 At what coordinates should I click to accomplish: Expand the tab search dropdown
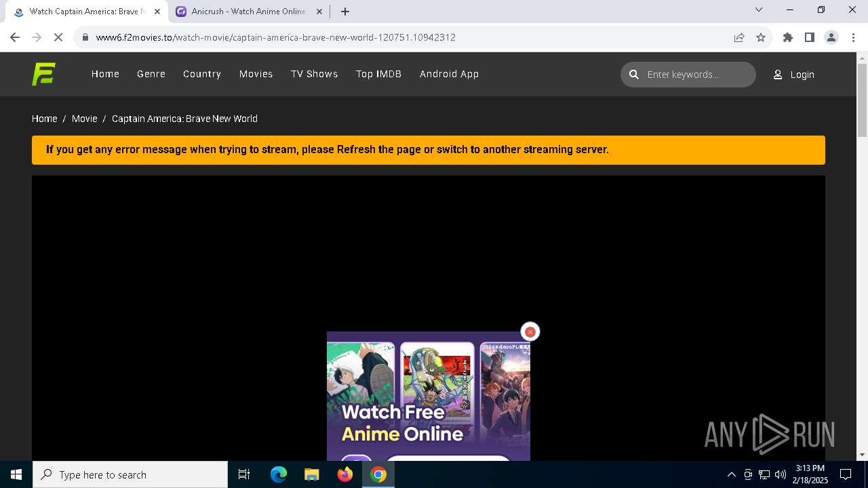(x=759, y=10)
